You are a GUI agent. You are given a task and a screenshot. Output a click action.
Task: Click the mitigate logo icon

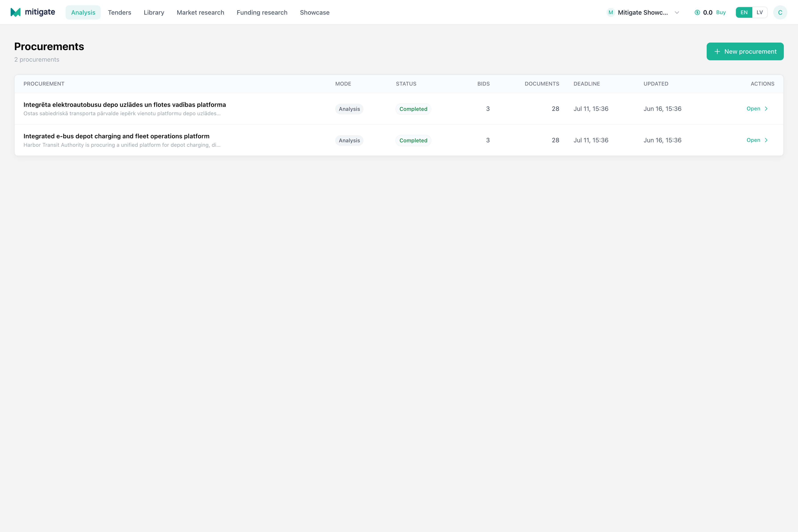[16, 12]
